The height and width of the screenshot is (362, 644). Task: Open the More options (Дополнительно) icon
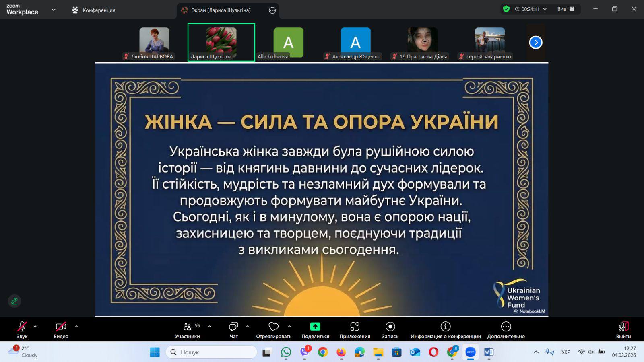point(506,327)
